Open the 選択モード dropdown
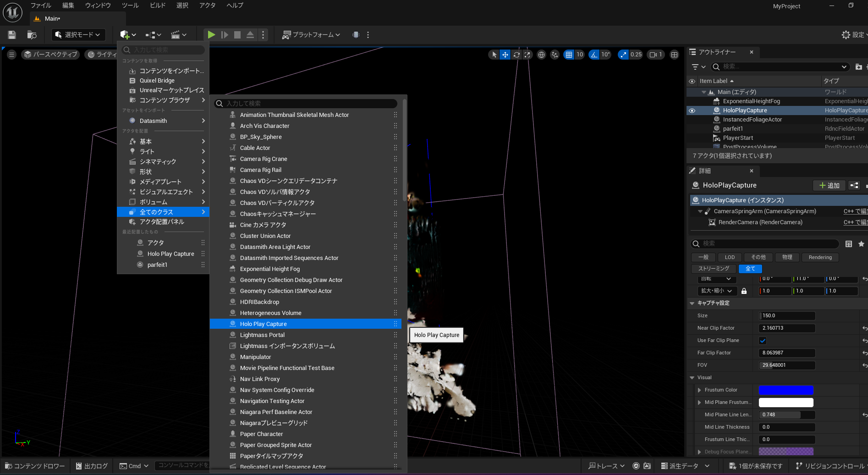868x475 pixels. click(x=78, y=35)
